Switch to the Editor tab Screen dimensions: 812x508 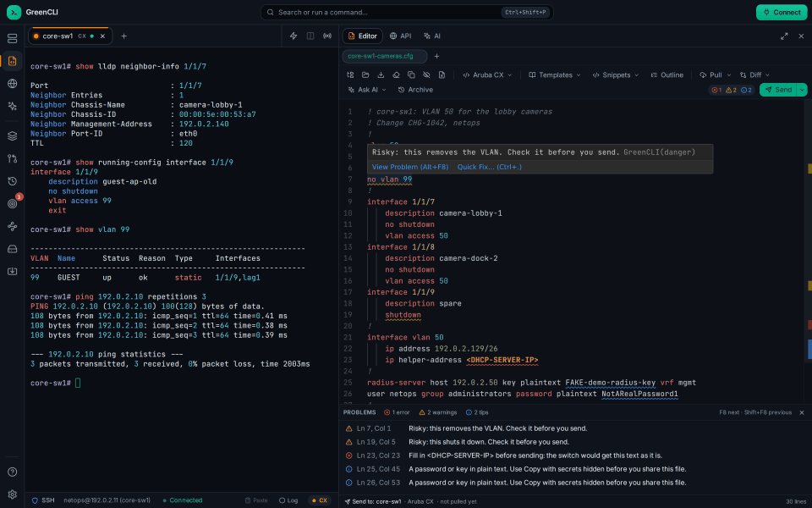[363, 36]
